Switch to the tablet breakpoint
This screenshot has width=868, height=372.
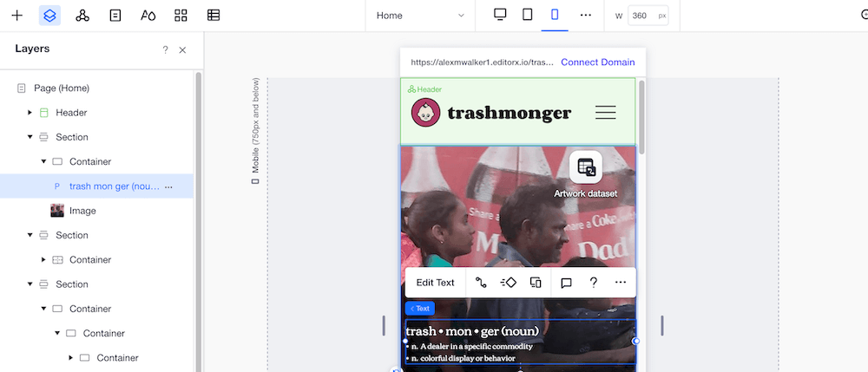pyautogui.click(x=527, y=15)
